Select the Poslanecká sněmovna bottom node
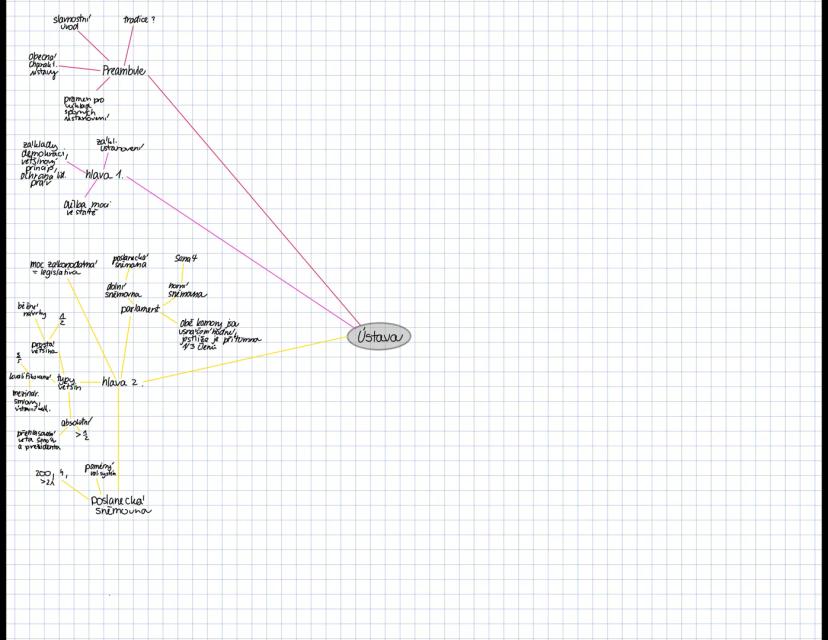Image resolution: width=828 pixels, height=640 pixels. (x=120, y=505)
